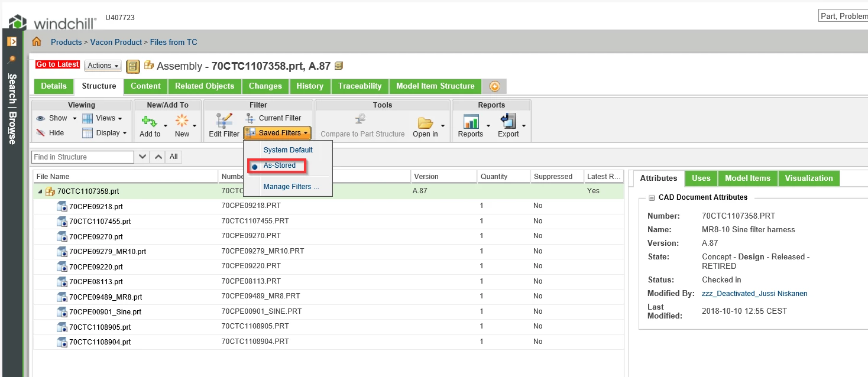Switch to the Details tab
The width and height of the screenshot is (868, 377).
[x=54, y=86]
